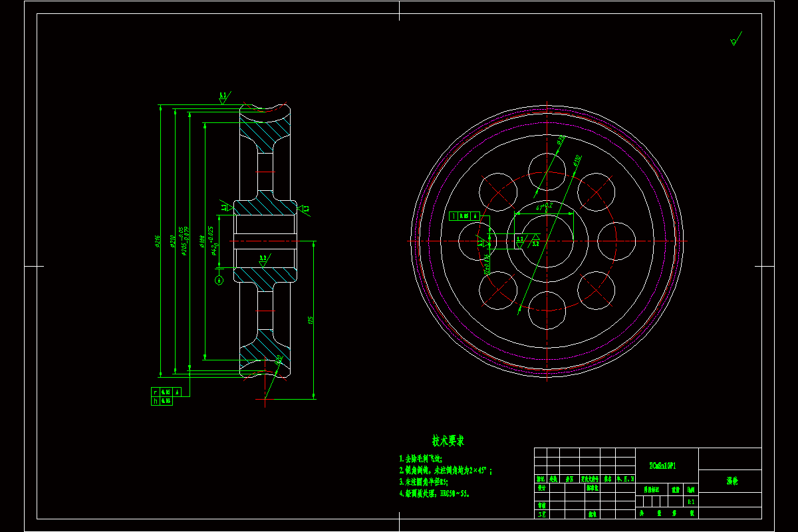Select the 工艺 cell in title block
798x532 pixels.
point(541,515)
